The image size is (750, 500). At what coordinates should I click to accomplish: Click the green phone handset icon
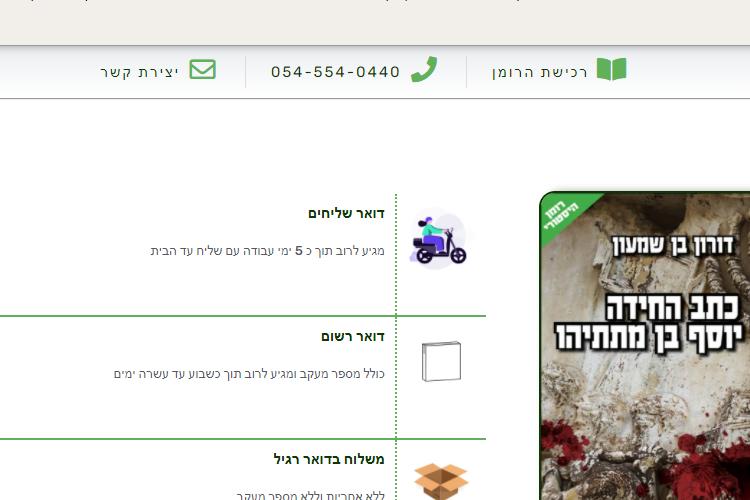click(x=424, y=70)
